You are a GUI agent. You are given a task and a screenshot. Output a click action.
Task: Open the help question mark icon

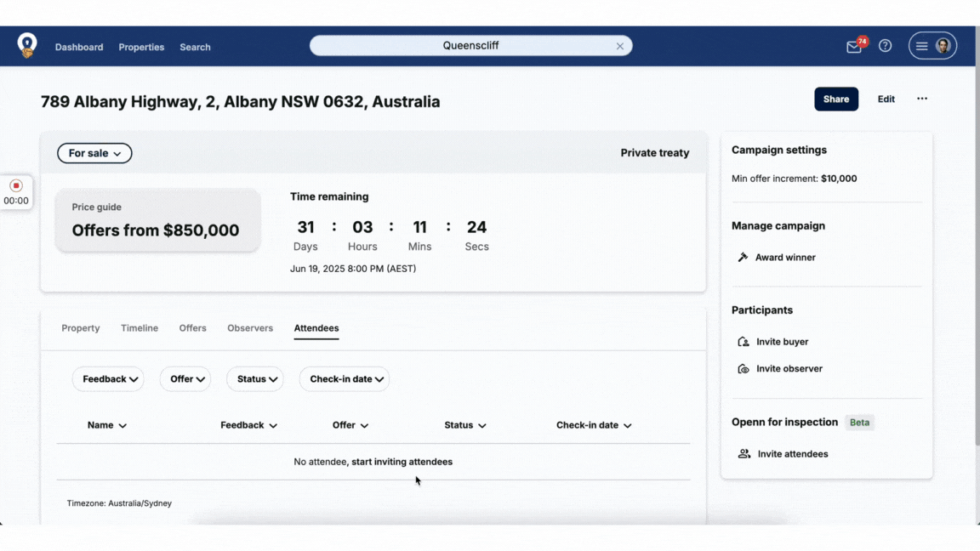click(x=885, y=46)
